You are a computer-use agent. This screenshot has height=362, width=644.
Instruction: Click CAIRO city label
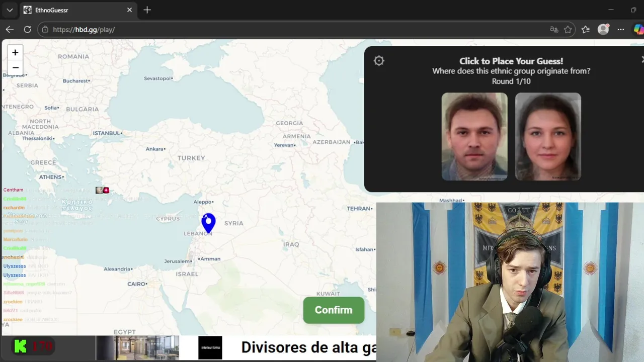[x=136, y=284]
